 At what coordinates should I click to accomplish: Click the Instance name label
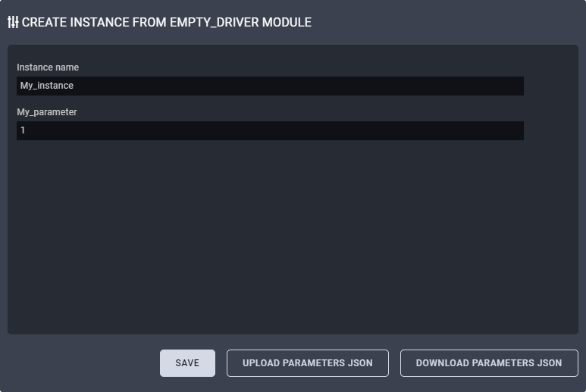(48, 67)
